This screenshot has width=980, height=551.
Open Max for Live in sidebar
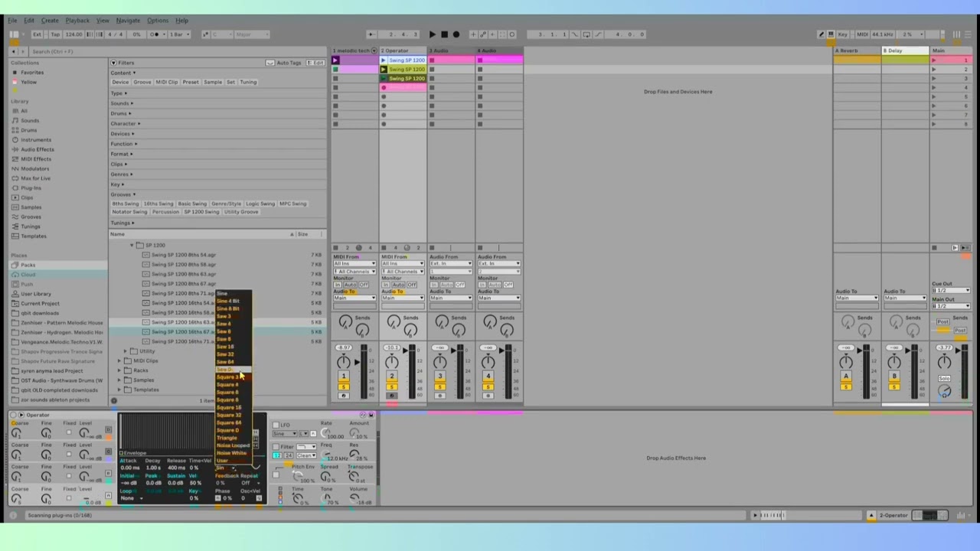pos(35,178)
